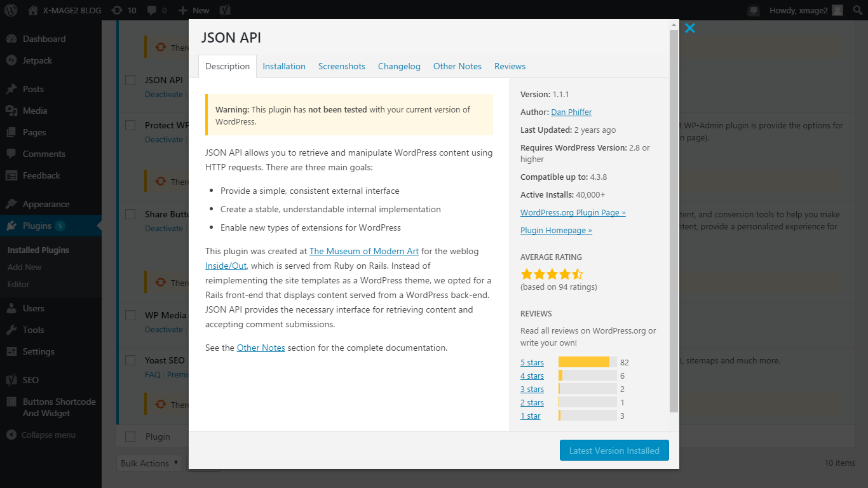The image size is (868, 488).
Task: Open author Dan Phiffer link
Action: [571, 112]
